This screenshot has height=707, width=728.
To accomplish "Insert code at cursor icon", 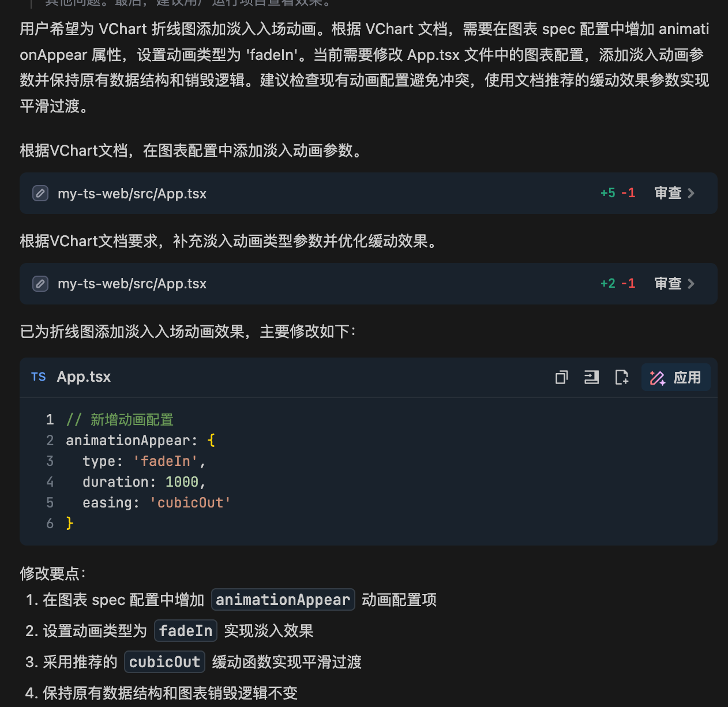I will 591,377.
